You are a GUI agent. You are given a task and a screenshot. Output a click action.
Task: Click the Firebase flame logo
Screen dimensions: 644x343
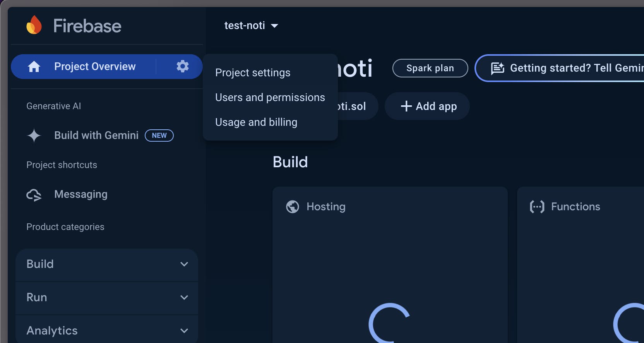[34, 25]
